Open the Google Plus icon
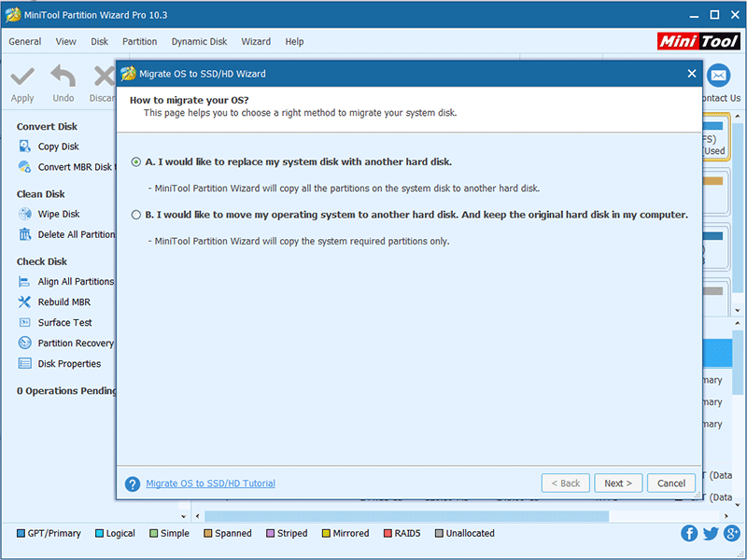747x560 pixels. pyautogui.click(x=732, y=533)
